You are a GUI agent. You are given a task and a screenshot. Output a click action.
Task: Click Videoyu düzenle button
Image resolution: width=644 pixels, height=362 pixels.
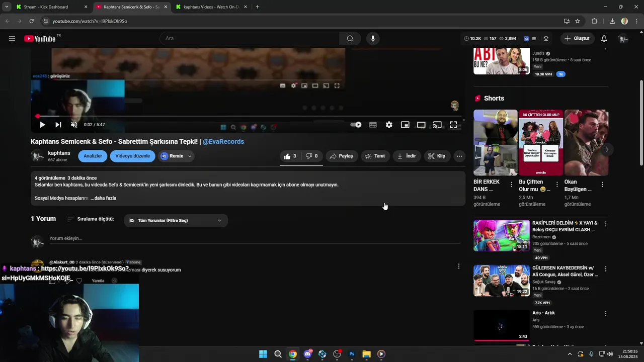click(x=132, y=156)
